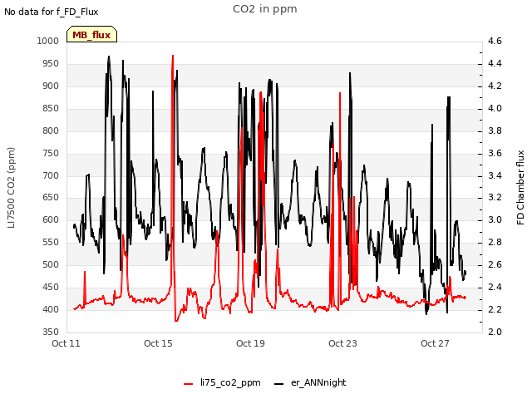Click the Oct 15 date axis label
Viewport: 532px width, 399px height.
[x=158, y=343]
